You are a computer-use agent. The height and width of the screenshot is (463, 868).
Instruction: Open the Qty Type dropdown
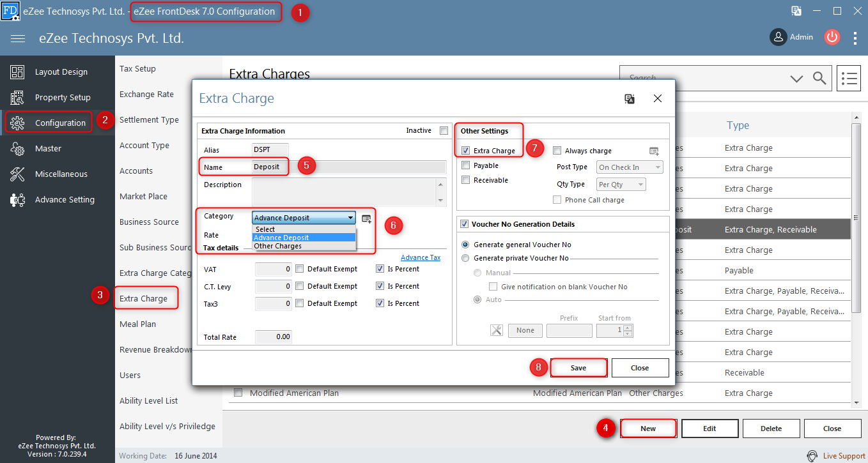click(621, 185)
